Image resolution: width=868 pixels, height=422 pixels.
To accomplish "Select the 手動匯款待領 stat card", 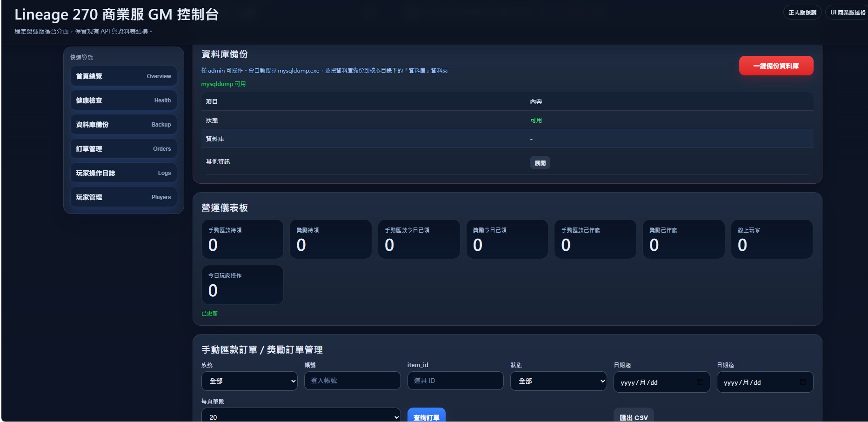I will click(242, 239).
